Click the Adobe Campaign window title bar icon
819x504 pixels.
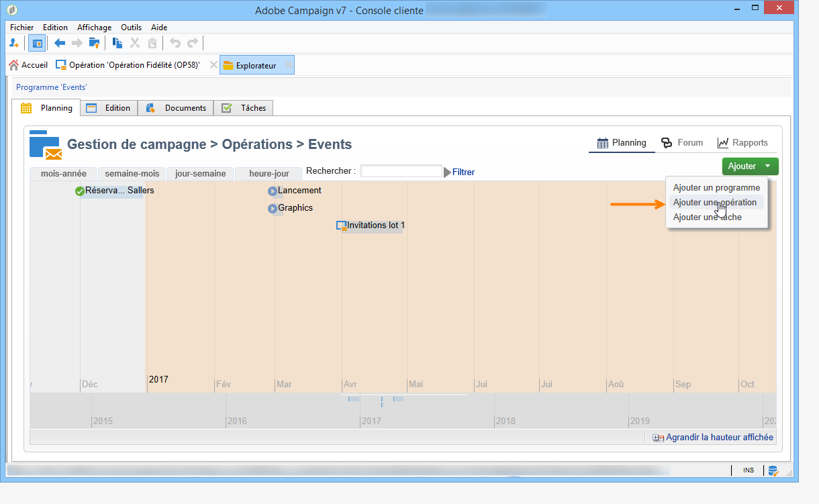[13, 10]
